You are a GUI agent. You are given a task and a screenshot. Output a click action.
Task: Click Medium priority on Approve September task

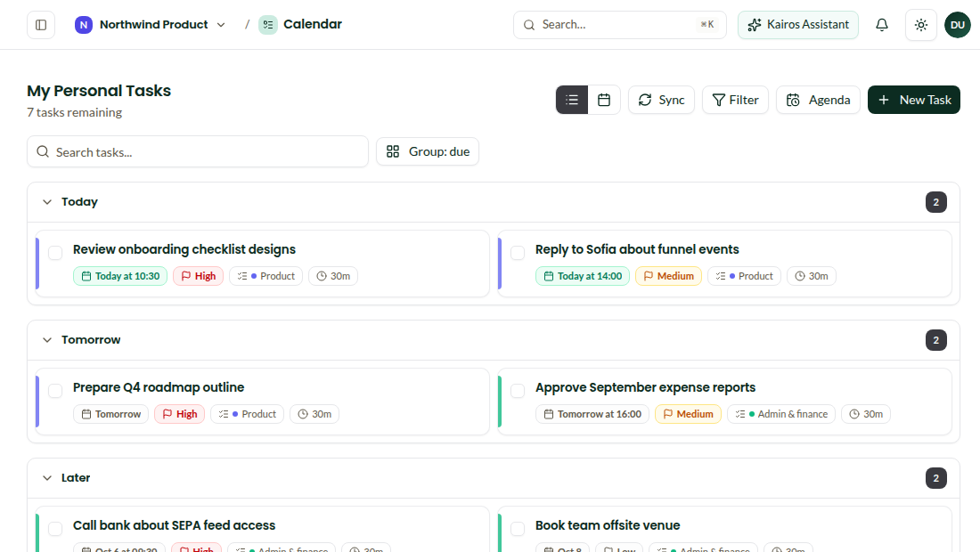(x=688, y=414)
